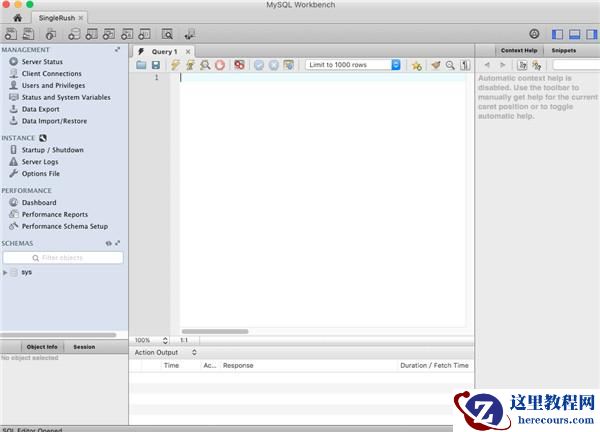This screenshot has height=432, width=600.
Task: Create a new SQL tab
Action: (x=11, y=34)
